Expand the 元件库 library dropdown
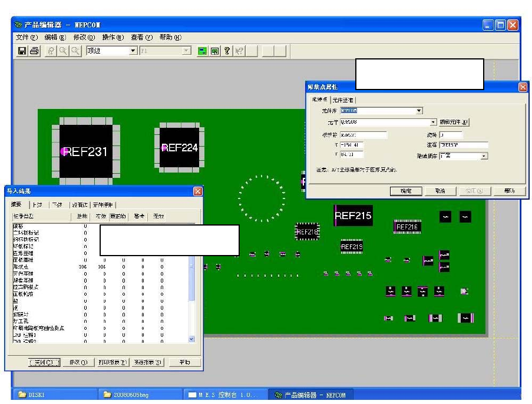 (x=419, y=111)
